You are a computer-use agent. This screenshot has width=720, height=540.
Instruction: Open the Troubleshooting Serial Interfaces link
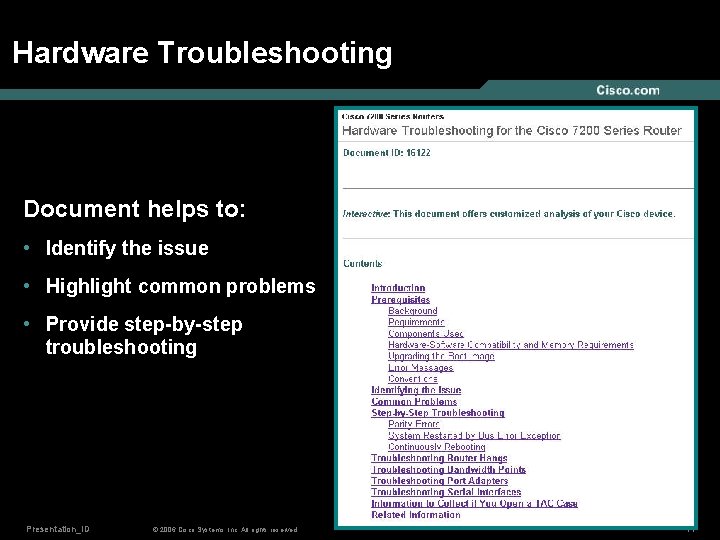tap(446, 492)
